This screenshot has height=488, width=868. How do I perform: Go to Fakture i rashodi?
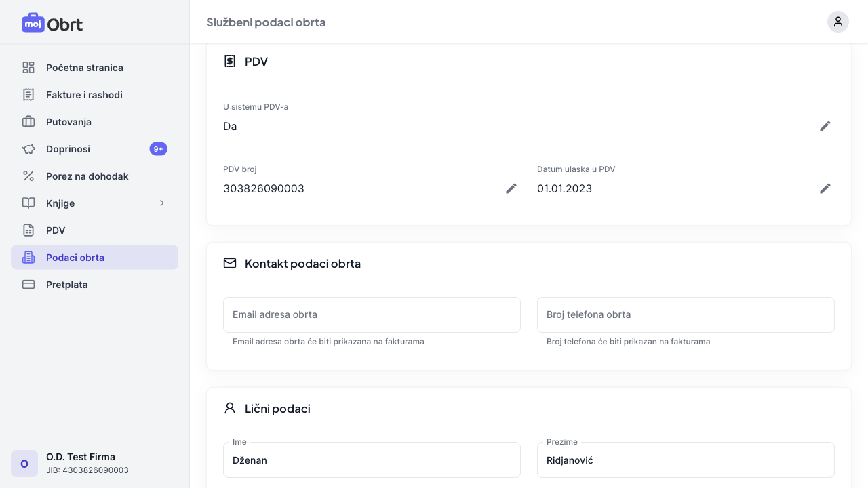coord(84,95)
